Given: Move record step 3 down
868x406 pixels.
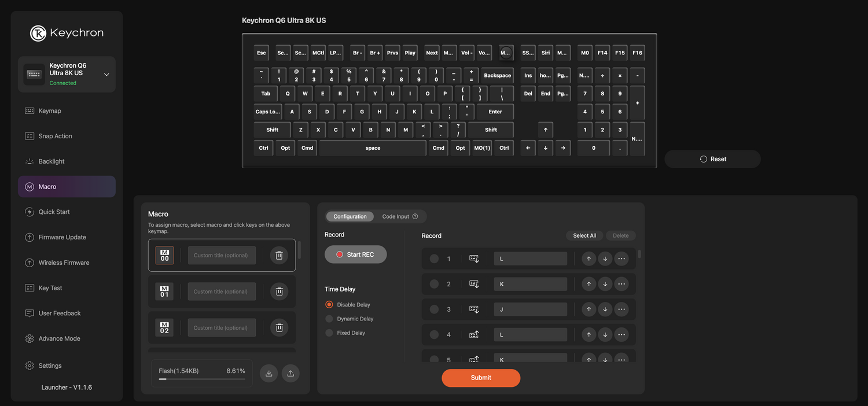Looking at the screenshot, I should click(x=605, y=309).
